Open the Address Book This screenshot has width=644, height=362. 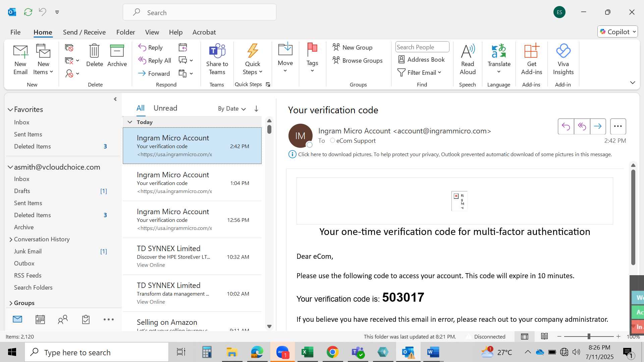(x=421, y=60)
